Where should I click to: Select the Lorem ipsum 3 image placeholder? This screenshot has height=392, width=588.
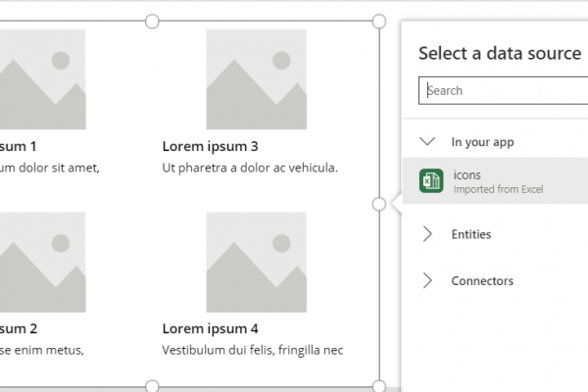tap(257, 79)
